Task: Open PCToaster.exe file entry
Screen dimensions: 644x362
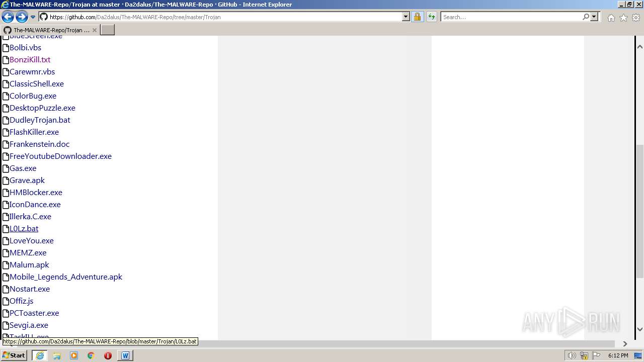Action: coord(34,313)
